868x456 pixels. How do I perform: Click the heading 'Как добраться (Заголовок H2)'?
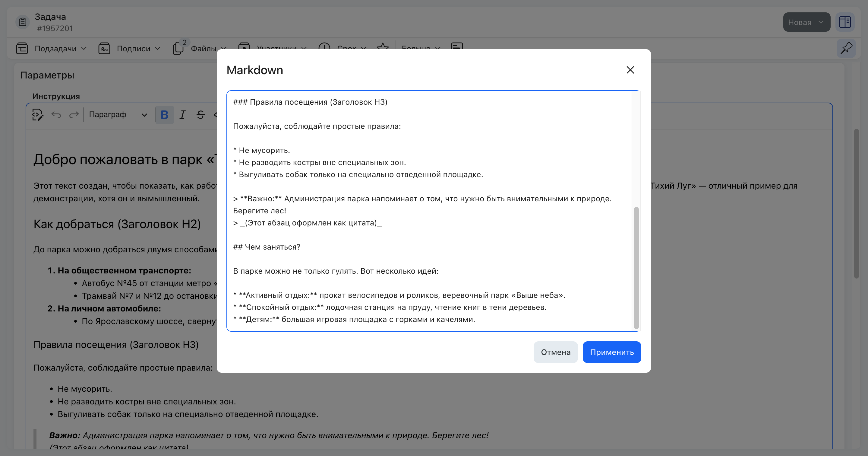pyautogui.click(x=117, y=224)
